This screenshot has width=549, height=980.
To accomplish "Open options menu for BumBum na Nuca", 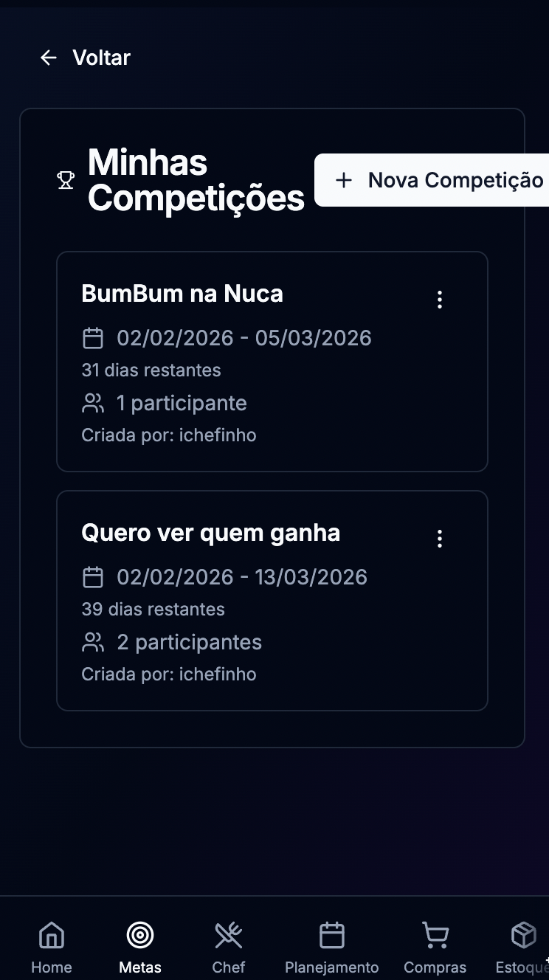I will coord(440,300).
